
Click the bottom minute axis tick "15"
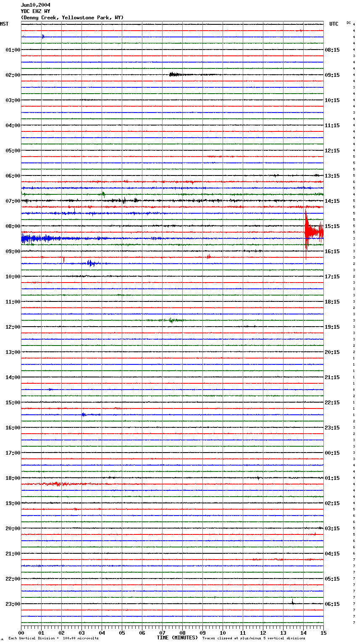coord(323,633)
